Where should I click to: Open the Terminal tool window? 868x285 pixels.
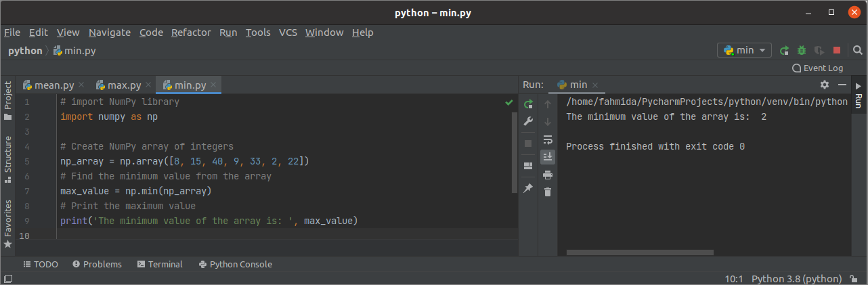point(160,264)
